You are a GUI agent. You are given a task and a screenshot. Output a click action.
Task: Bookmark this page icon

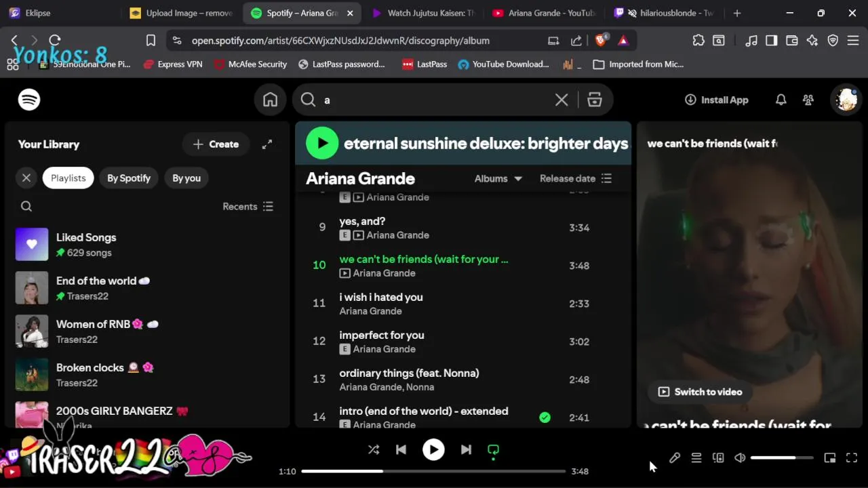[x=151, y=41]
